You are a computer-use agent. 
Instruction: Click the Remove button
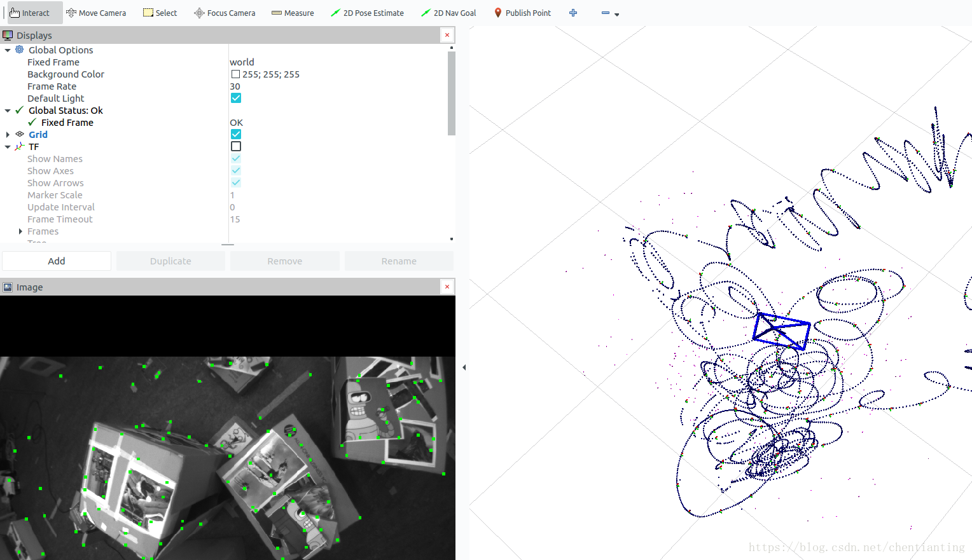coord(285,261)
